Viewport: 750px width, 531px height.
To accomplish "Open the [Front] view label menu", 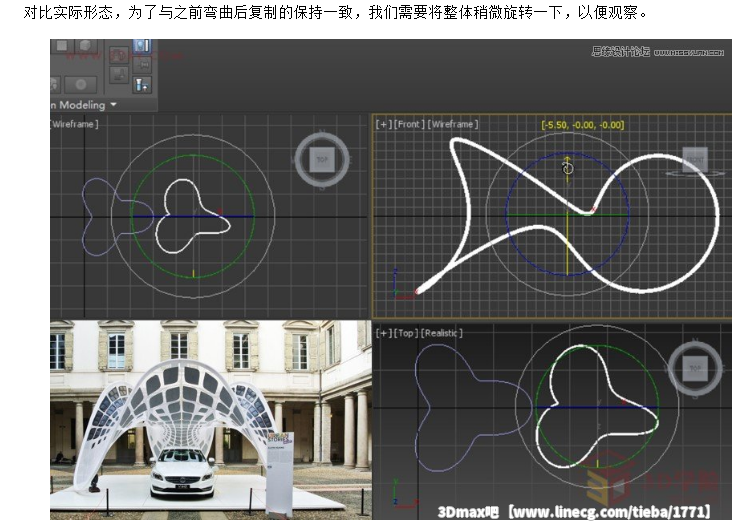I will [408, 124].
